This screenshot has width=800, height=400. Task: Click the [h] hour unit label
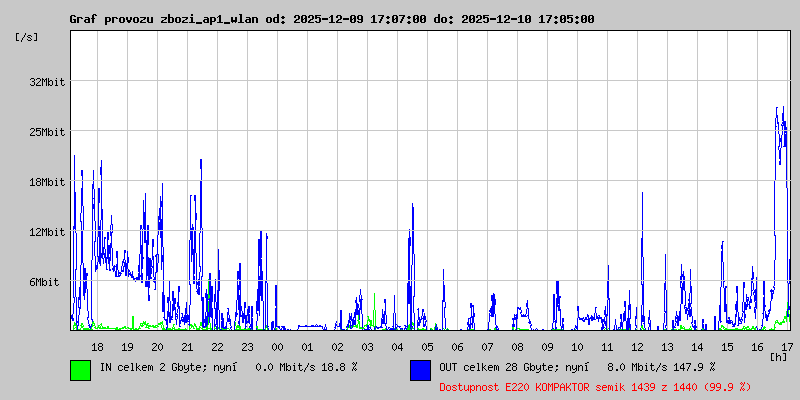[x=778, y=356]
